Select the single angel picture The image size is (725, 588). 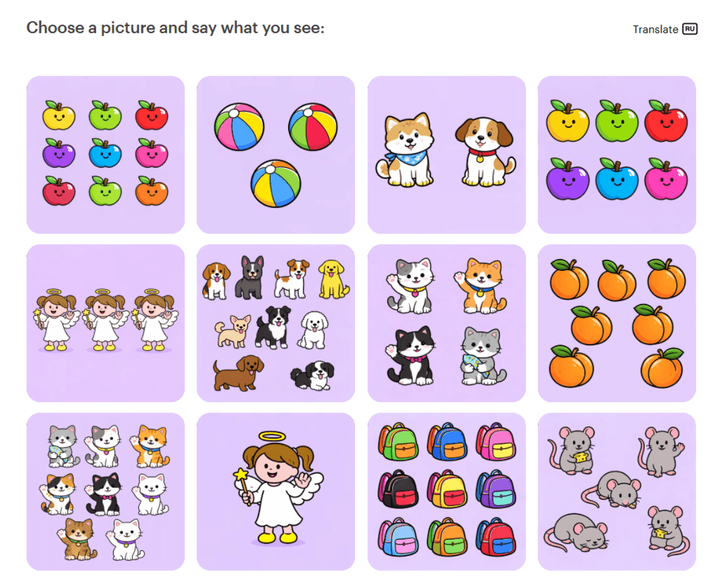(276, 492)
